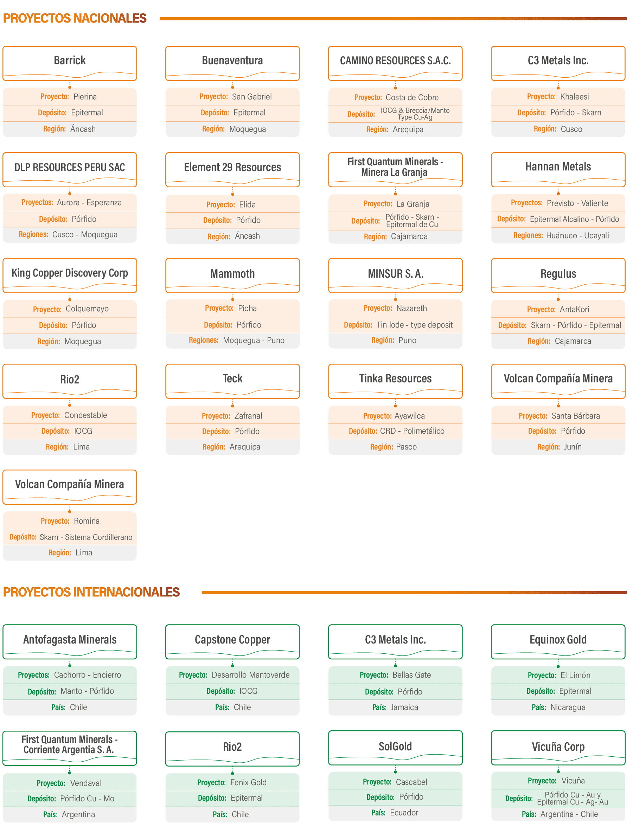
Task: Select the Buenaventura company card title
Action: point(232,60)
